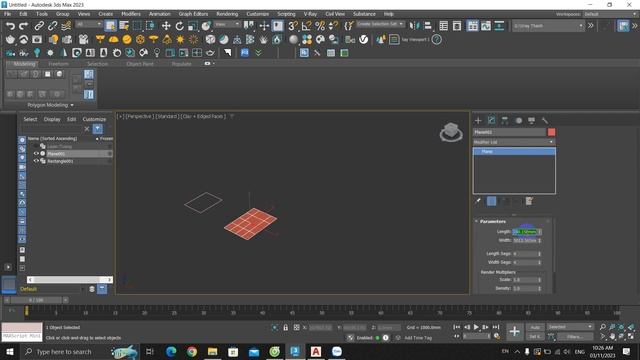Open the Schematic View icon
Image resolution: width=640 pixels, height=360 pixels.
pyautogui.click(x=499, y=26)
